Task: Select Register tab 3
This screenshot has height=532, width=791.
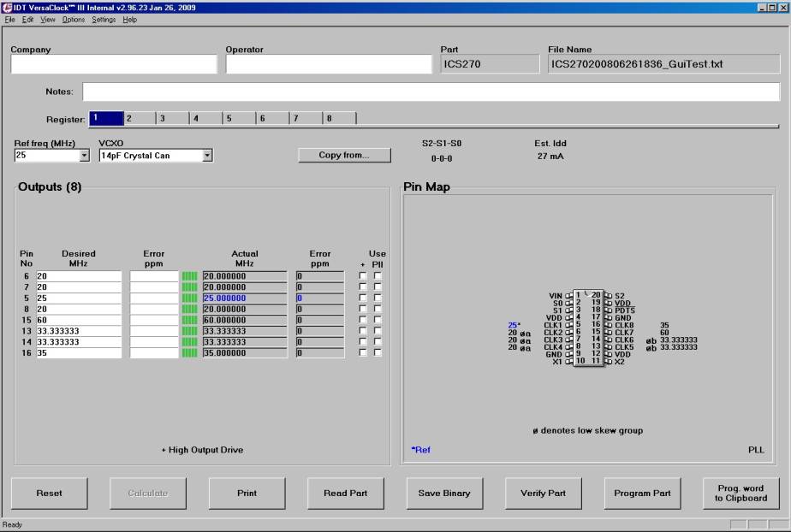Action: [x=173, y=118]
